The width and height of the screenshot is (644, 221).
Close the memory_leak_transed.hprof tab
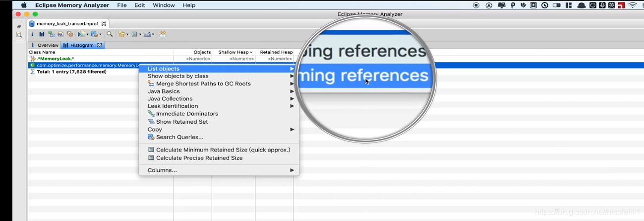point(104,23)
